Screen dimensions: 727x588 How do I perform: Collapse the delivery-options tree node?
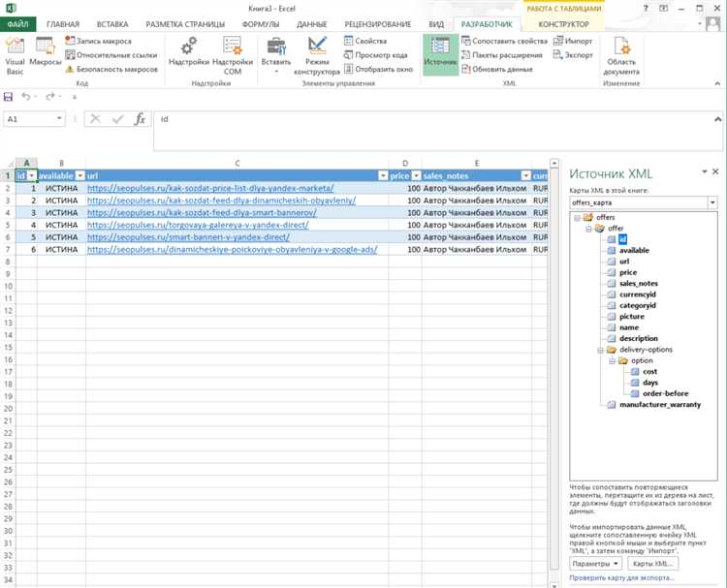pos(600,350)
